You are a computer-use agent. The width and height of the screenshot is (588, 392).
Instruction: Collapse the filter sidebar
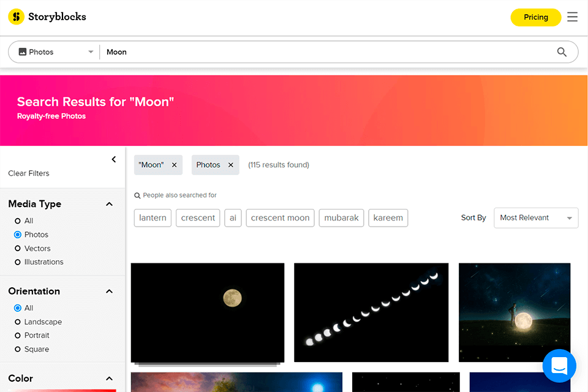[114, 159]
